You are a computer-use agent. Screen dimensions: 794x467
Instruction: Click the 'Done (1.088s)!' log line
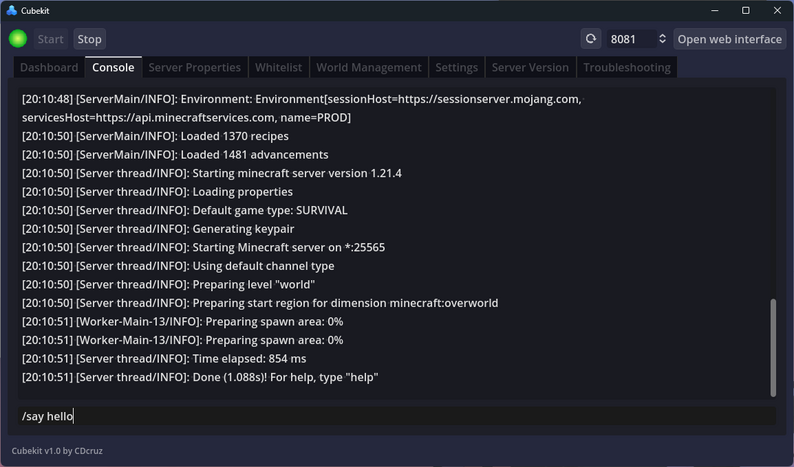200,377
